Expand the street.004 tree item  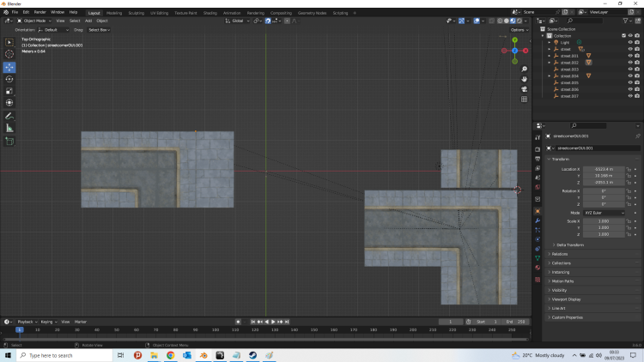click(550, 76)
